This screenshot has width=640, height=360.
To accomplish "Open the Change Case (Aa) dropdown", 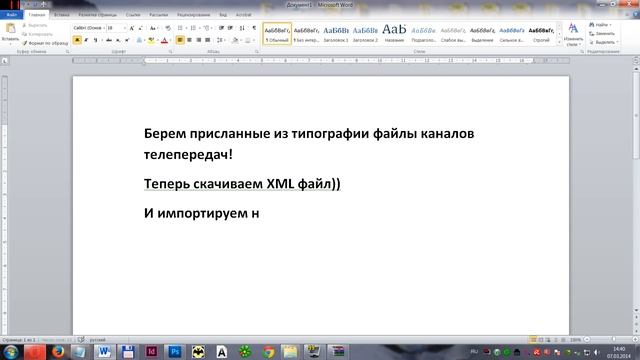I will click(x=153, y=28).
